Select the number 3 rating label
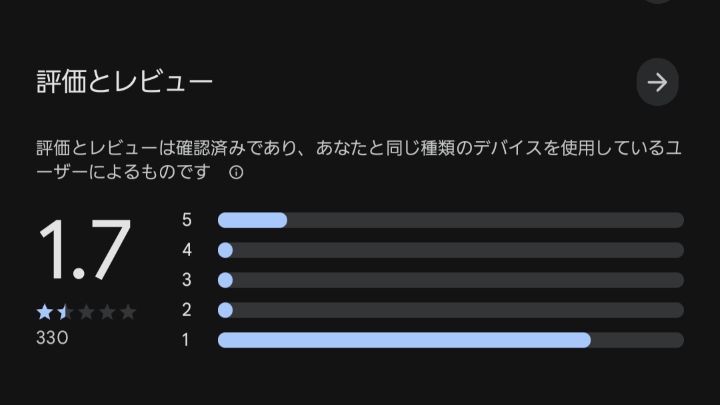This screenshot has height=405, width=720. (x=186, y=280)
